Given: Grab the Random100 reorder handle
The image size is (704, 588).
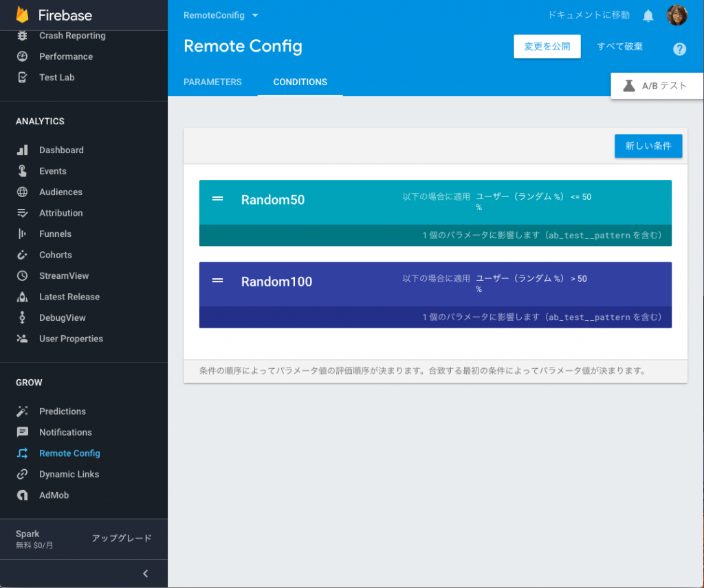Looking at the screenshot, I should (218, 280).
